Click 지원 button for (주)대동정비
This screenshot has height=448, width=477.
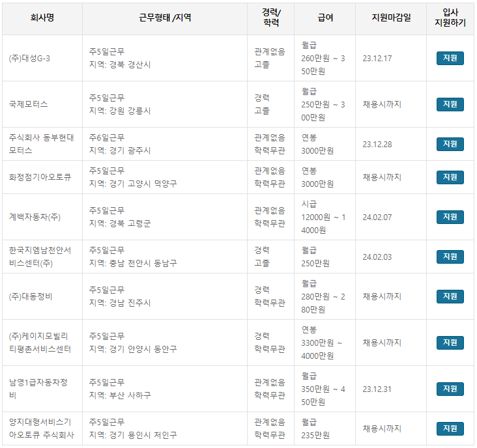point(450,296)
